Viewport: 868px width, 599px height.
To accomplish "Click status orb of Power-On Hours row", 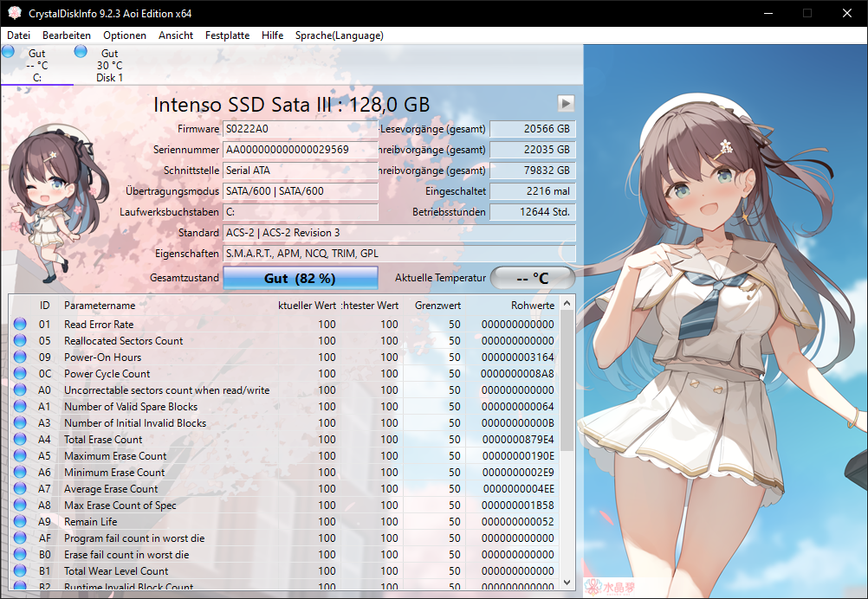I will point(20,357).
